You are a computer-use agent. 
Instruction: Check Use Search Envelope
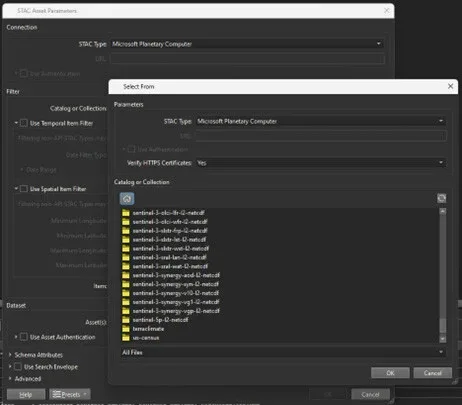pyautogui.click(x=18, y=367)
